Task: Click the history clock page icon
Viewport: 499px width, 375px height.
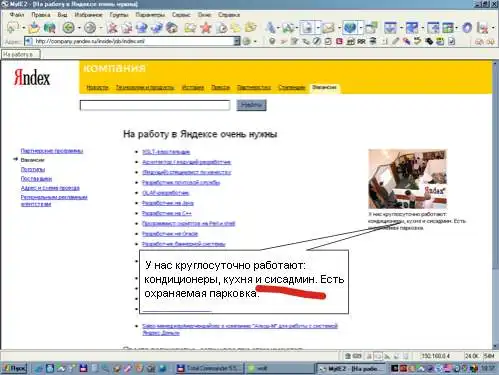Action: tap(221, 28)
